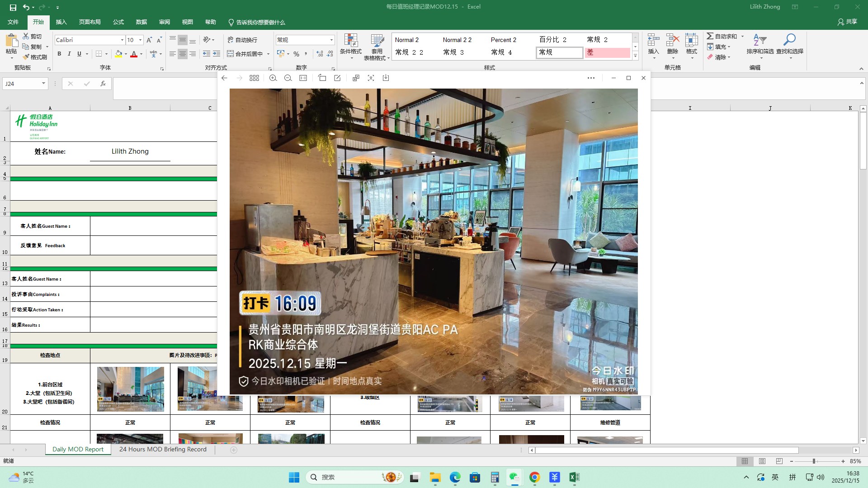Save image with download icon

coord(386,78)
